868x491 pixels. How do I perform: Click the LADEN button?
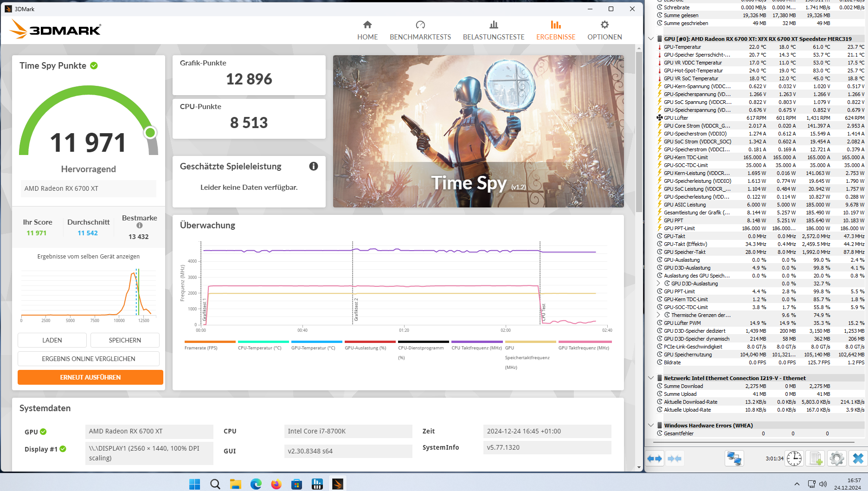point(52,340)
